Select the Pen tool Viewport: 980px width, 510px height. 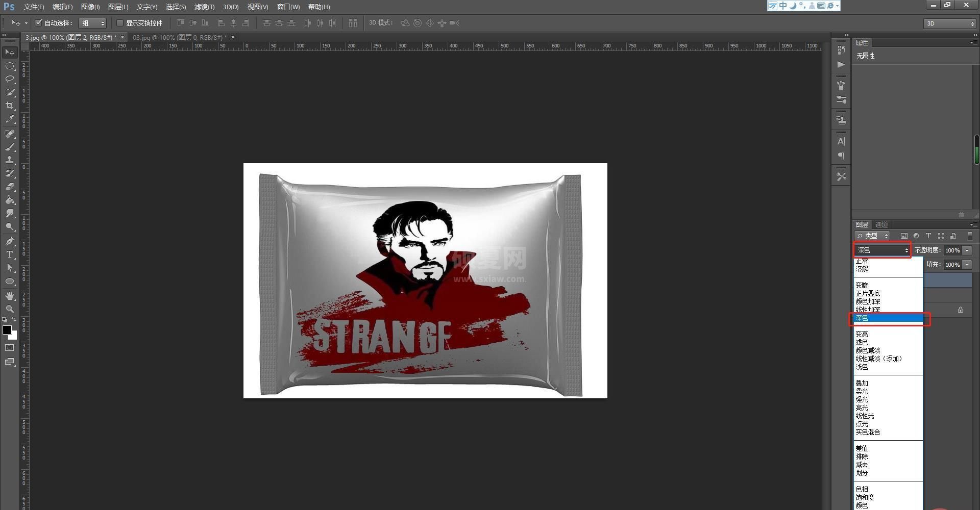tap(10, 241)
